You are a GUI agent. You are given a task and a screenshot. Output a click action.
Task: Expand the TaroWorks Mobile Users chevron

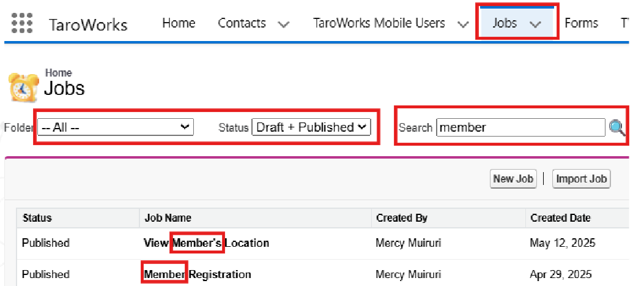click(463, 24)
